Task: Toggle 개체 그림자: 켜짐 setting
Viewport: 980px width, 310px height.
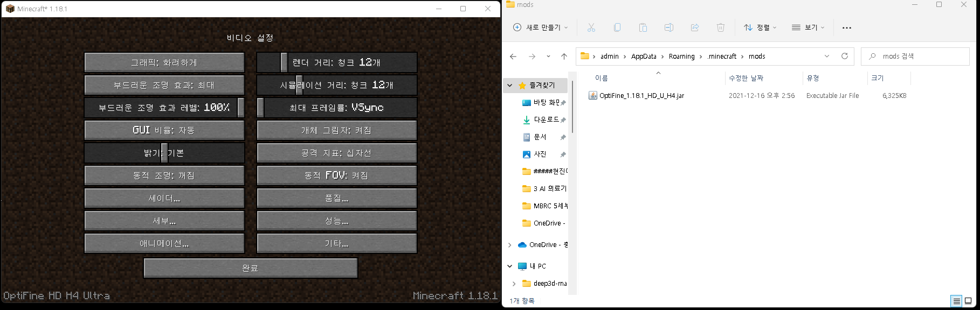Action: coord(337,130)
